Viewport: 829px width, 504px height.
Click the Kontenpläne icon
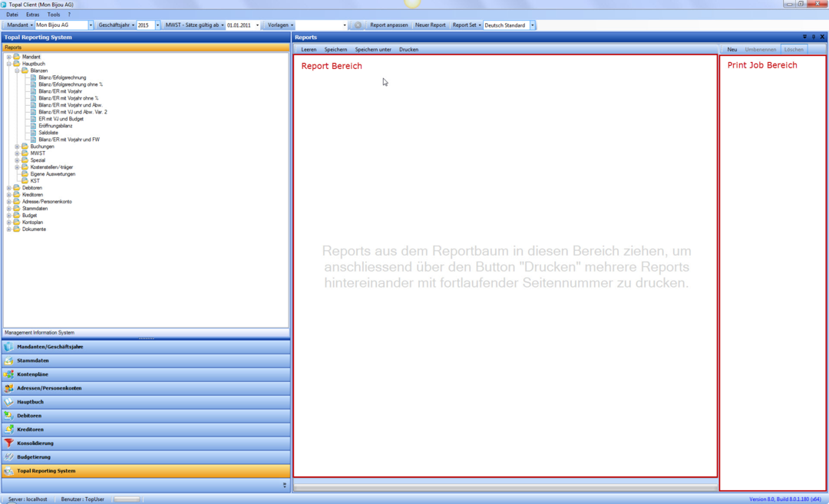pyautogui.click(x=8, y=374)
